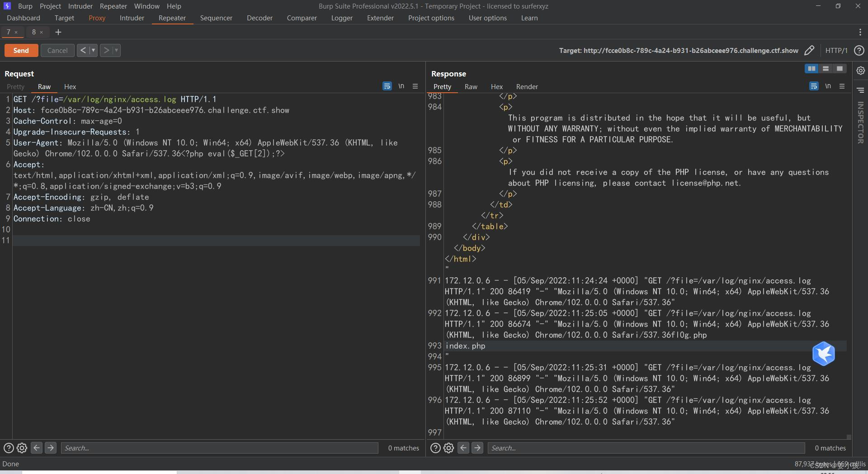Open Repeater help question mark icon
Viewport: 868px width, 474px height.
pyautogui.click(x=859, y=50)
